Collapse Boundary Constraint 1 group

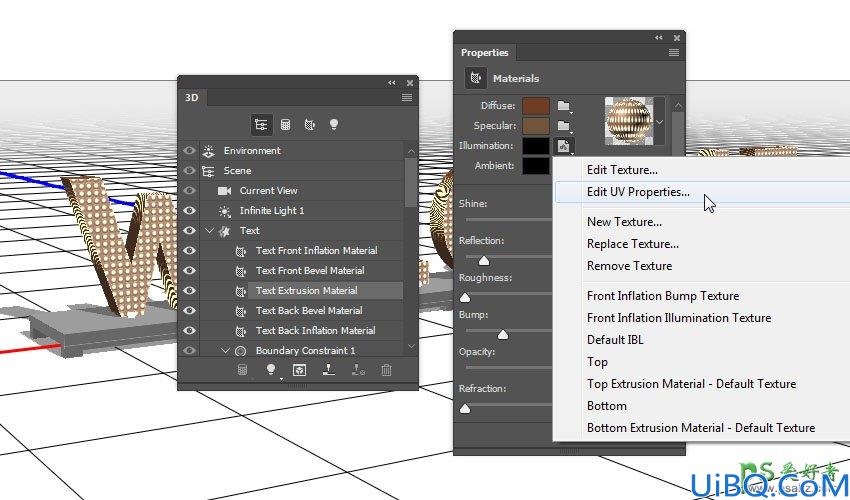pyautogui.click(x=225, y=351)
